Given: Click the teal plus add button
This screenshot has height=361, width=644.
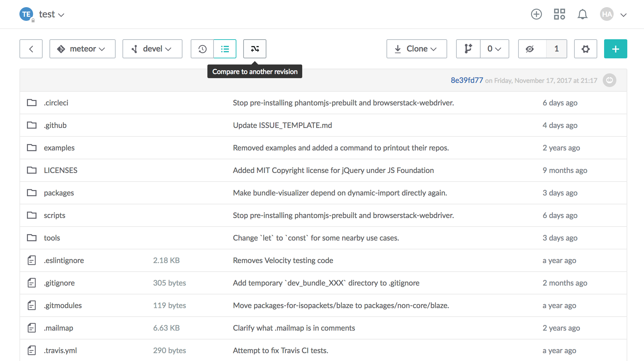Looking at the screenshot, I should pos(615,49).
